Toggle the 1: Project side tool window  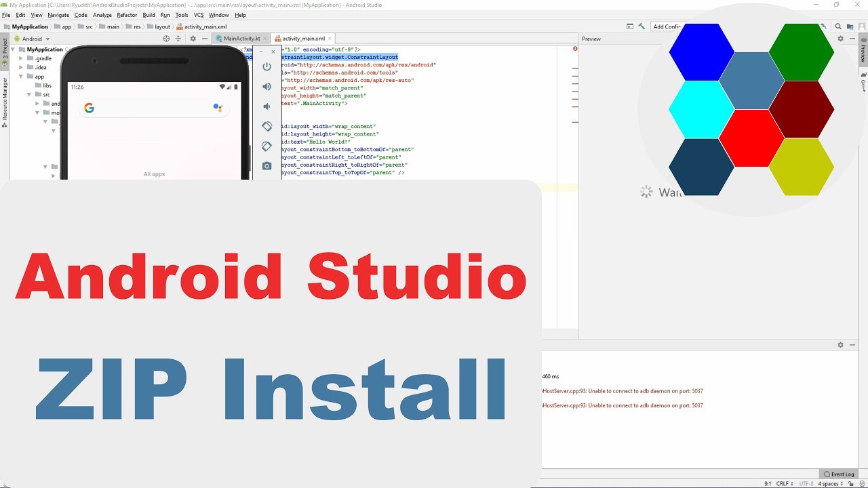coord(4,52)
